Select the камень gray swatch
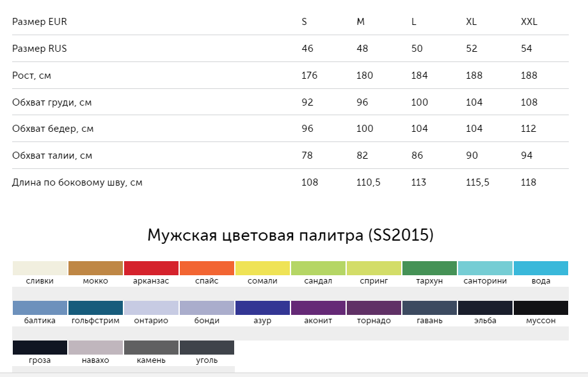Screen dimensions: 588x377 [x=151, y=348]
